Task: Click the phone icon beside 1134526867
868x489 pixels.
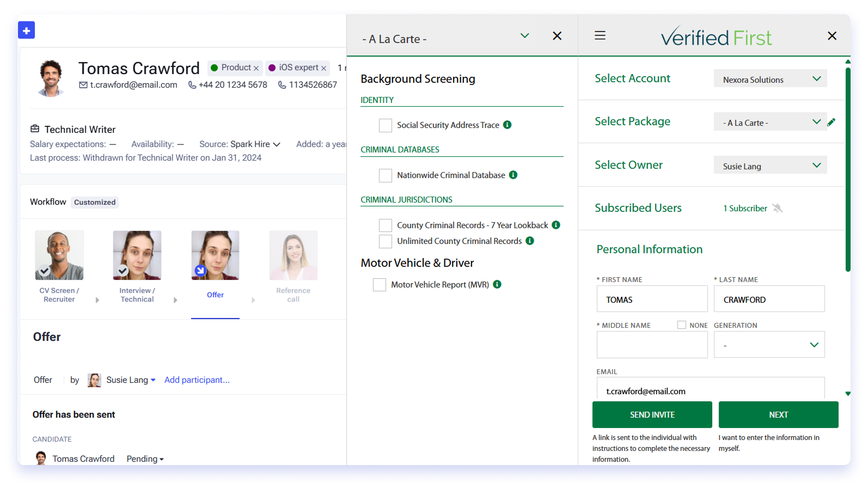Action: [x=282, y=85]
